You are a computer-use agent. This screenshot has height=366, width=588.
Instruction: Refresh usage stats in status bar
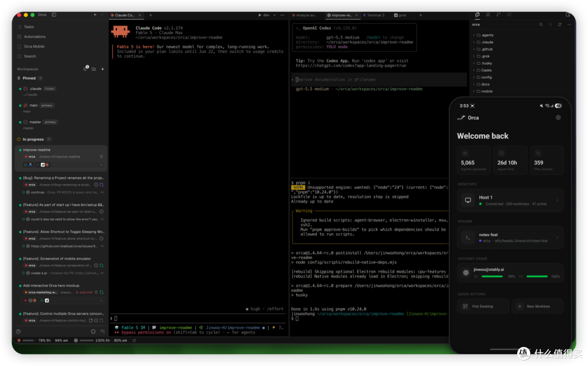tap(134, 340)
